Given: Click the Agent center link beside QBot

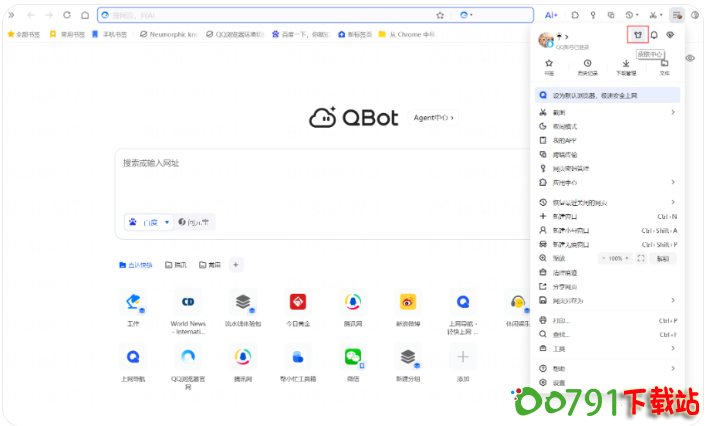Looking at the screenshot, I should pos(433,118).
